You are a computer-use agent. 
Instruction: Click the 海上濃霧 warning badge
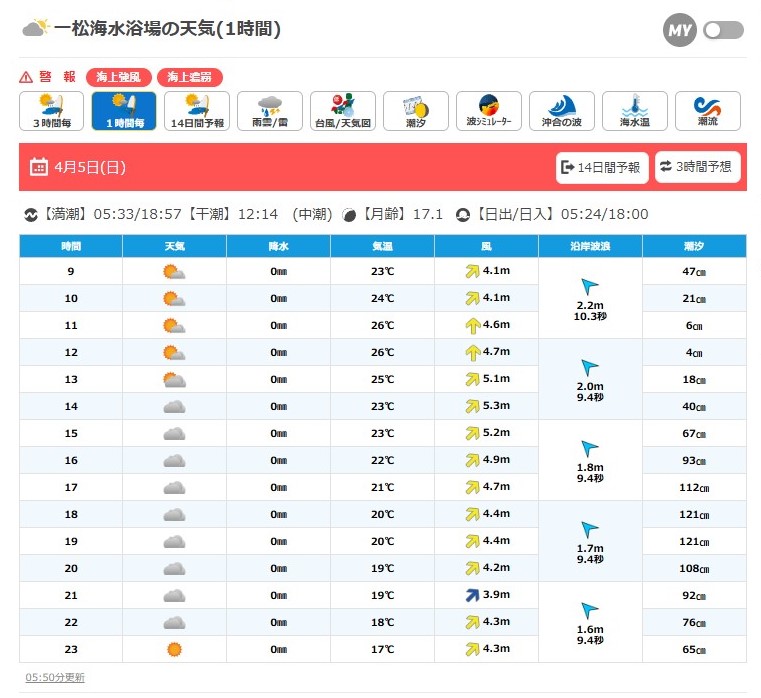click(x=190, y=77)
